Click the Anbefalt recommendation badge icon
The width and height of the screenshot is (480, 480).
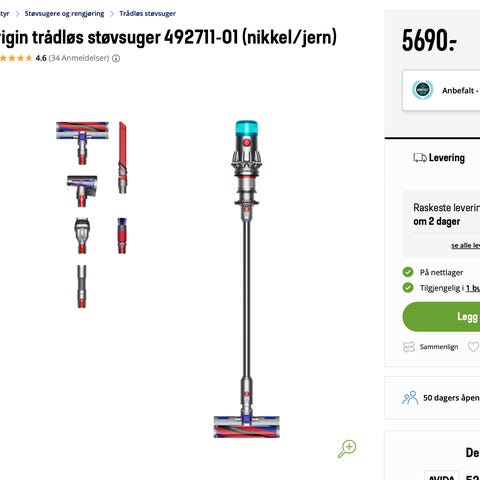(x=423, y=90)
